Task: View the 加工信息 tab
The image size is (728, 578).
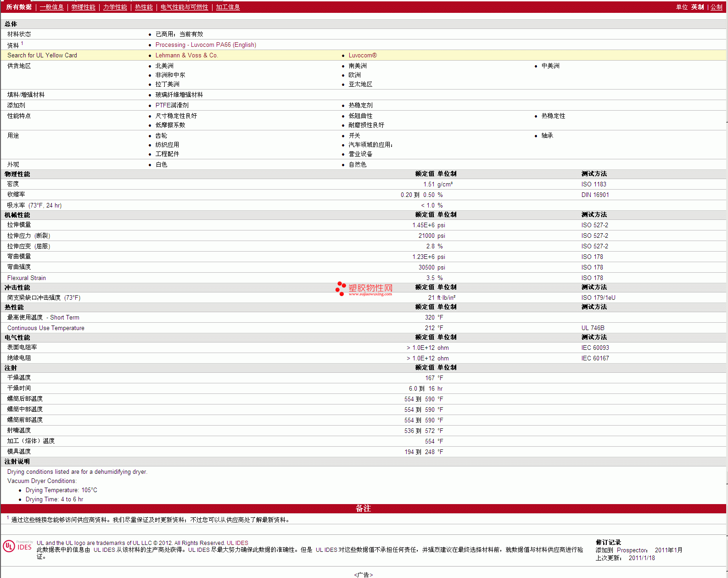Action: (x=228, y=7)
